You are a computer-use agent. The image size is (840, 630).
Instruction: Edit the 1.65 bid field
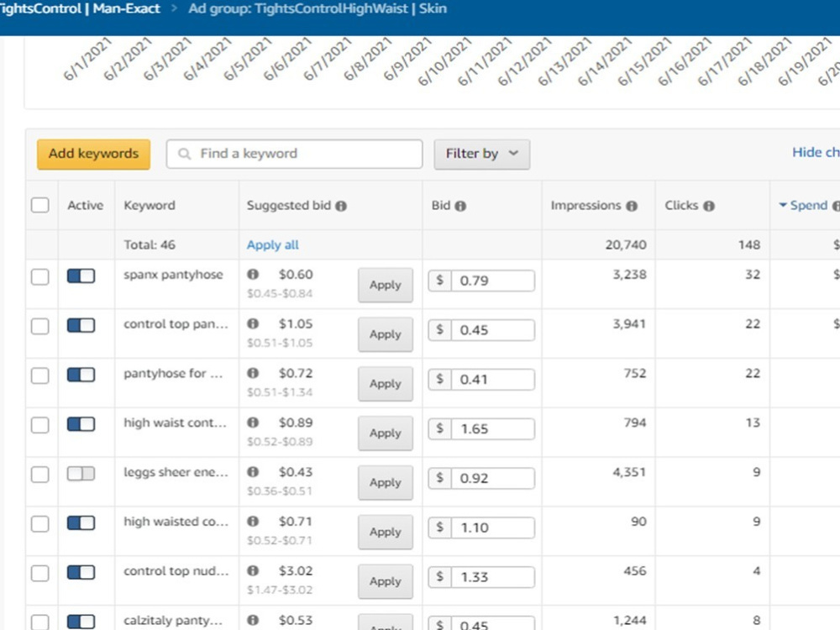pos(492,428)
